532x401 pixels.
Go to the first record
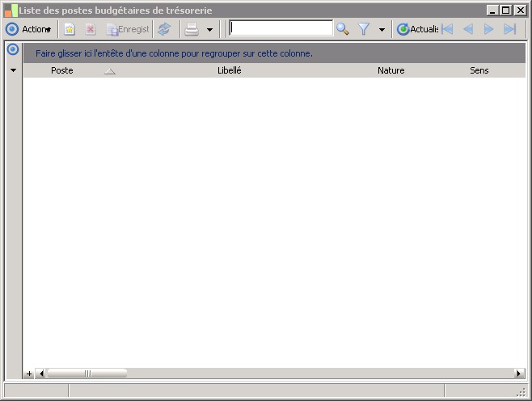point(447,29)
